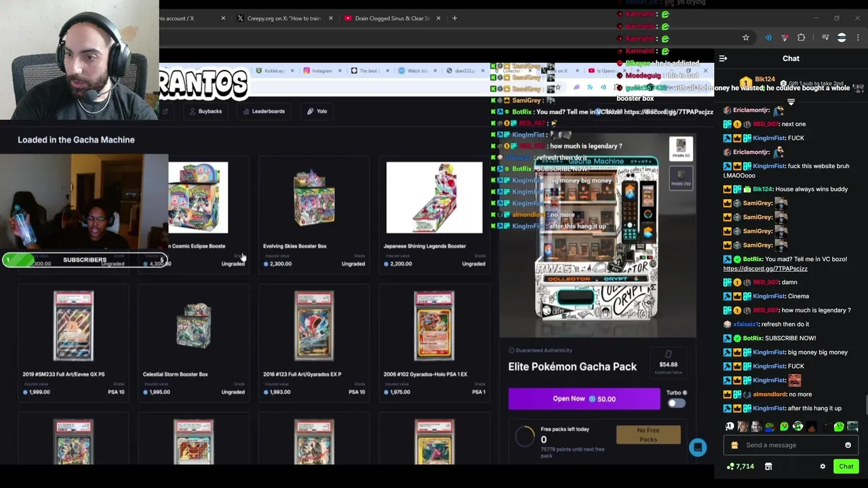Open the channel points shop icon

[768, 466]
